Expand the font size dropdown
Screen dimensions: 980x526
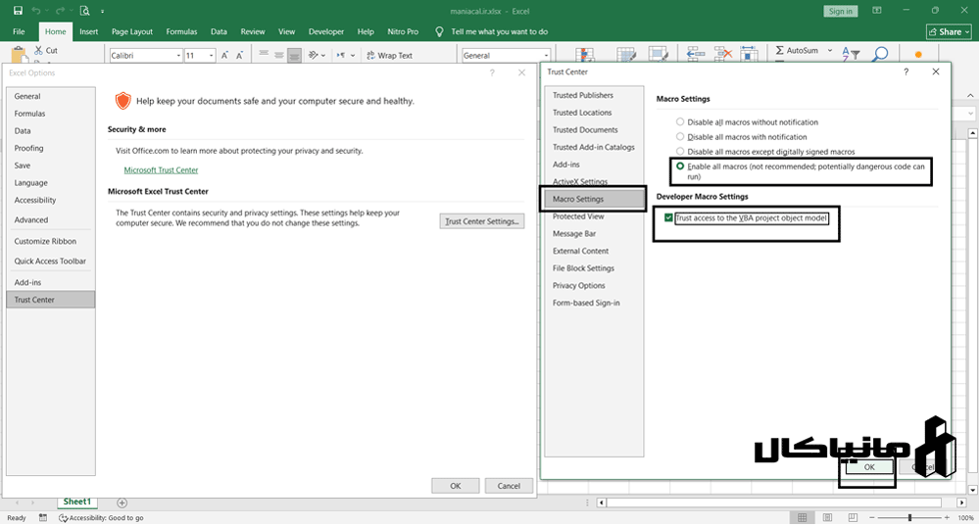click(x=210, y=56)
